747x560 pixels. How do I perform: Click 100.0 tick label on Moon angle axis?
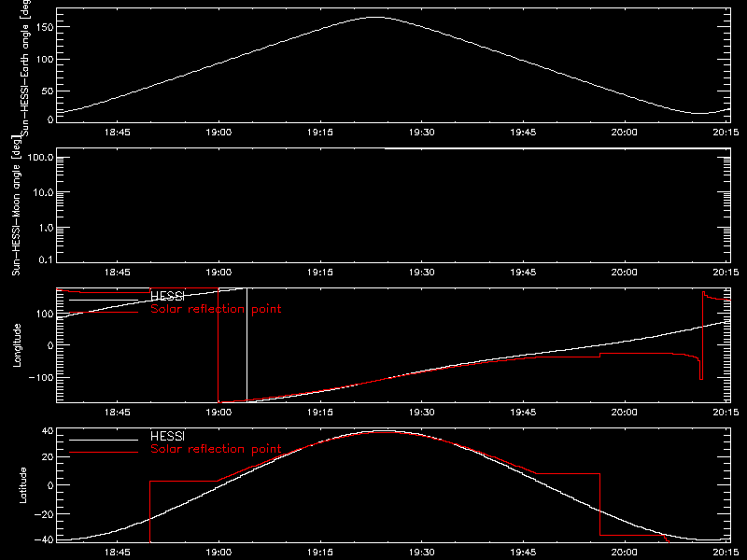(x=40, y=158)
